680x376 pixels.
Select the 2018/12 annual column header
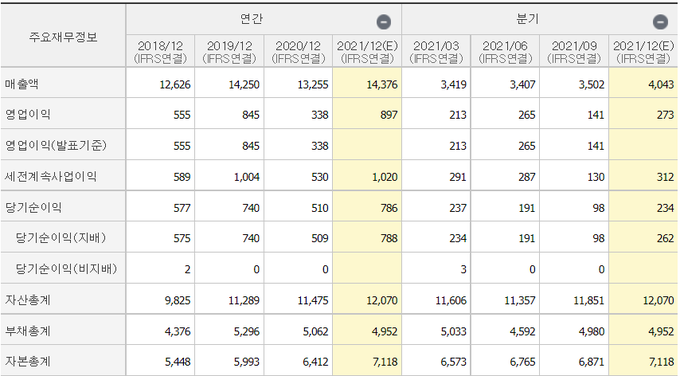click(x=160, y=52)
